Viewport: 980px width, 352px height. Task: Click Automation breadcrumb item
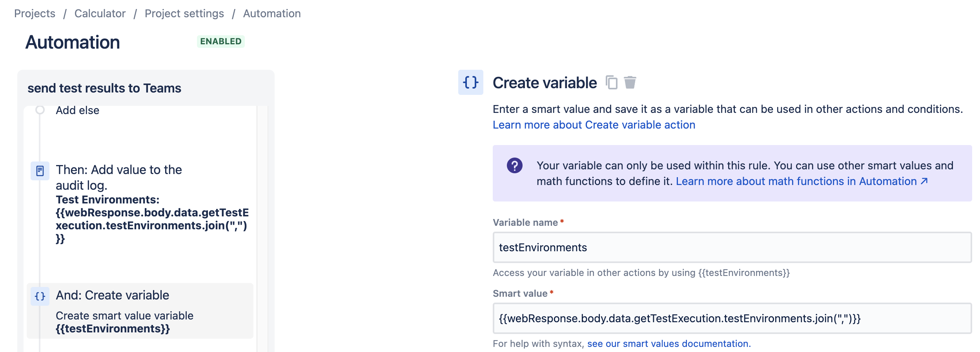tap(272, 13)
